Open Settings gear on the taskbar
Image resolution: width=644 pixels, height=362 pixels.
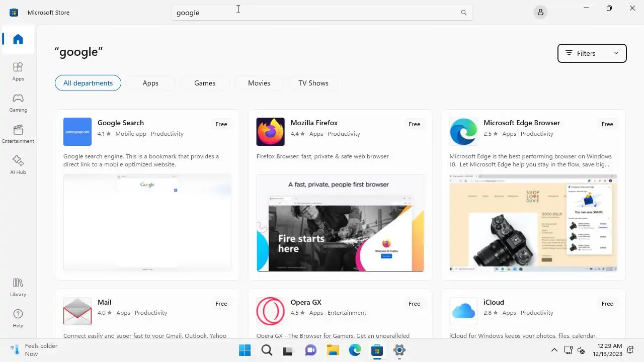click(x=399, y=350)
